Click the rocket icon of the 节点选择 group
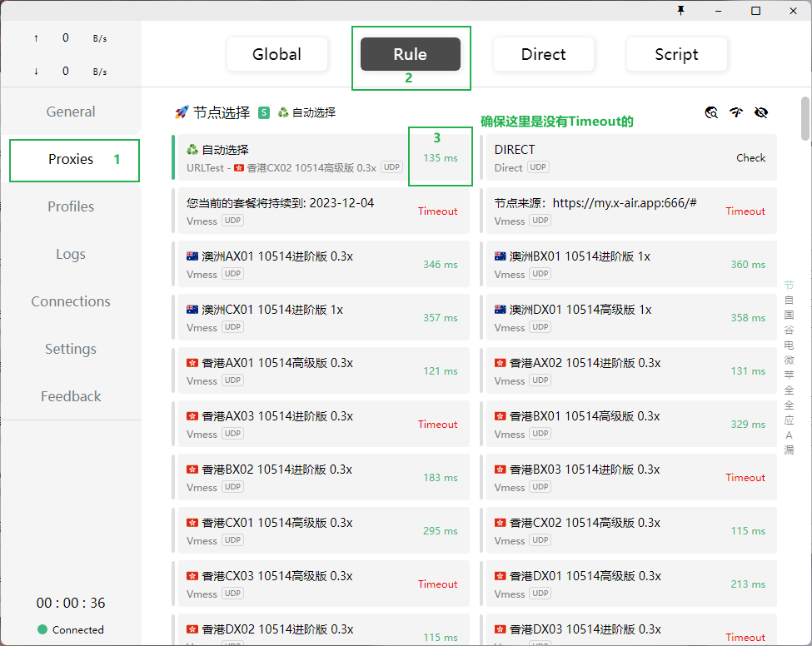This screenshot has width=812, height=646. 182,112
